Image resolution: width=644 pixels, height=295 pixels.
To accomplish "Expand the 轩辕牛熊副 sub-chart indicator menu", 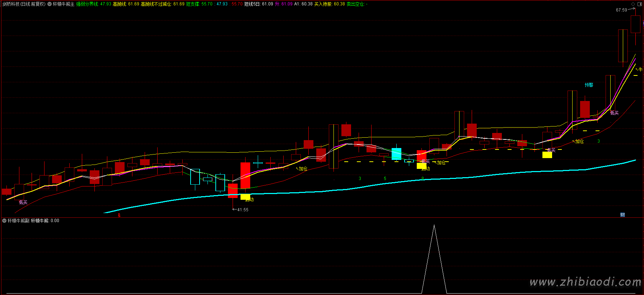I will click(4, 221).
